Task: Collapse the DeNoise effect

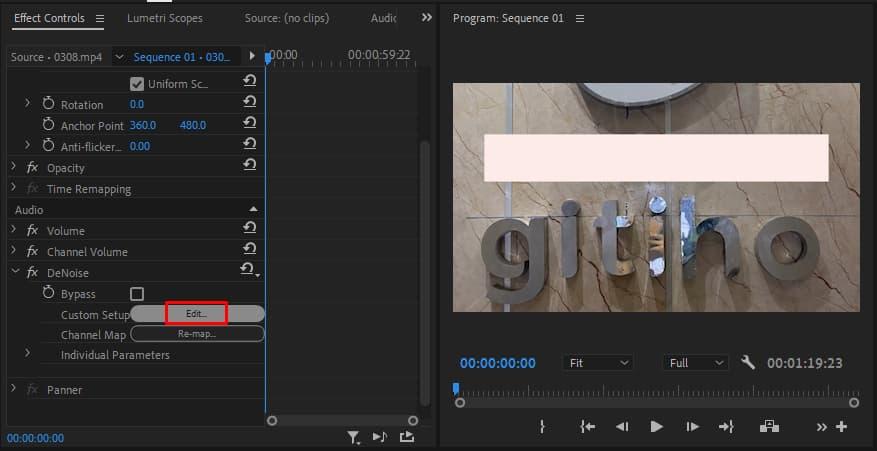Action: tap(14, 272)
